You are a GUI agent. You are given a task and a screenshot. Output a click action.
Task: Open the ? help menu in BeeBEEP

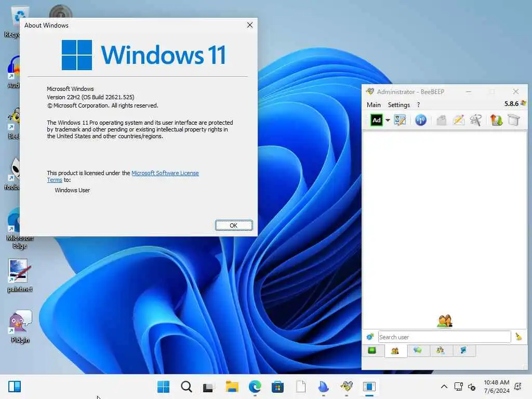(418, 105)
